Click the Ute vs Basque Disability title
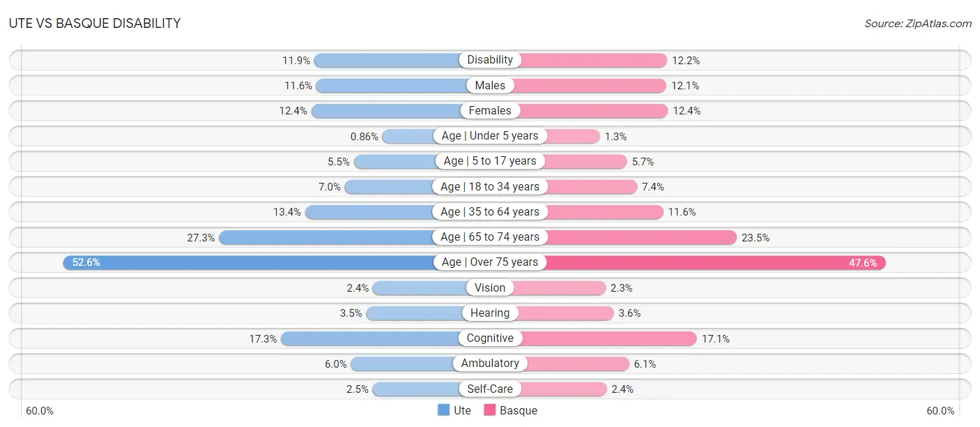 click(95, 23)
